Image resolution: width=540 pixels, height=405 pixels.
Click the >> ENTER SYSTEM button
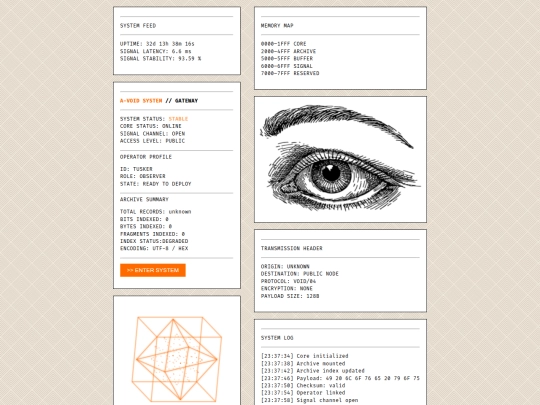[x=153, y=270]
